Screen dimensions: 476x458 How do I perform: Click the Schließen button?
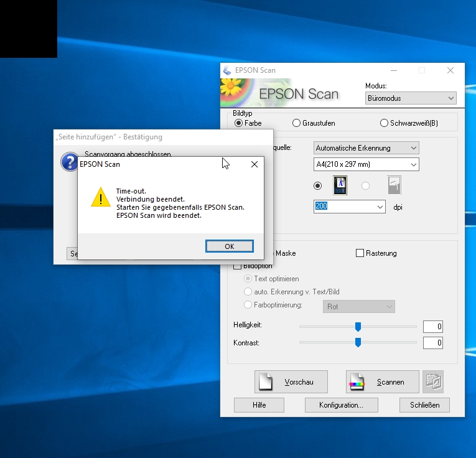point(424,405)
